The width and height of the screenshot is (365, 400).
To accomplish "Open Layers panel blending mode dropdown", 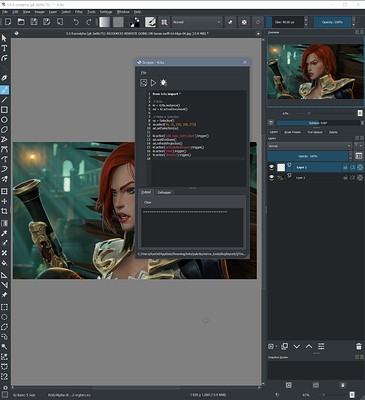I will pos(309,146).
